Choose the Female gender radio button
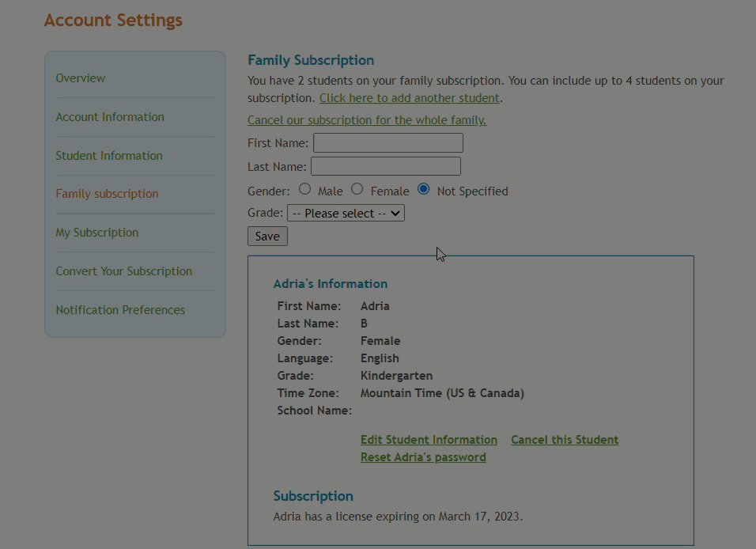Image resolution: width=756 pixels, height=549 pixels. tap(357, 190)
